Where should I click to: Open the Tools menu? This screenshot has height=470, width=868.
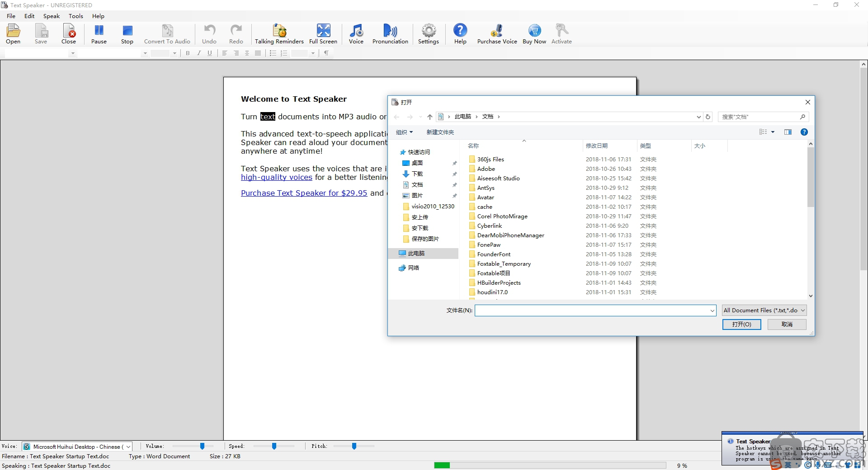click(76, 16)
